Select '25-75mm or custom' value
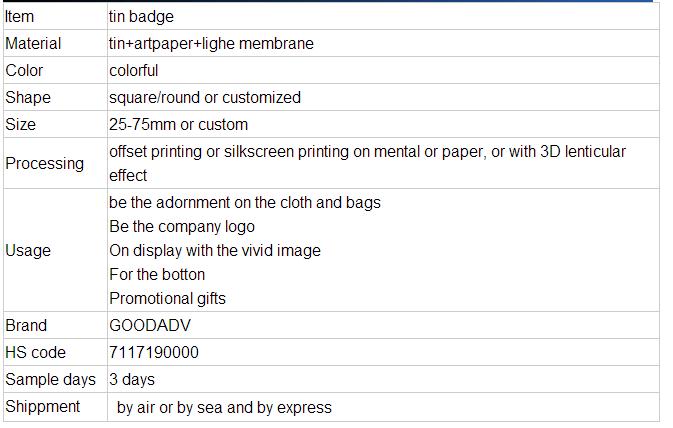 click(179, 124)
